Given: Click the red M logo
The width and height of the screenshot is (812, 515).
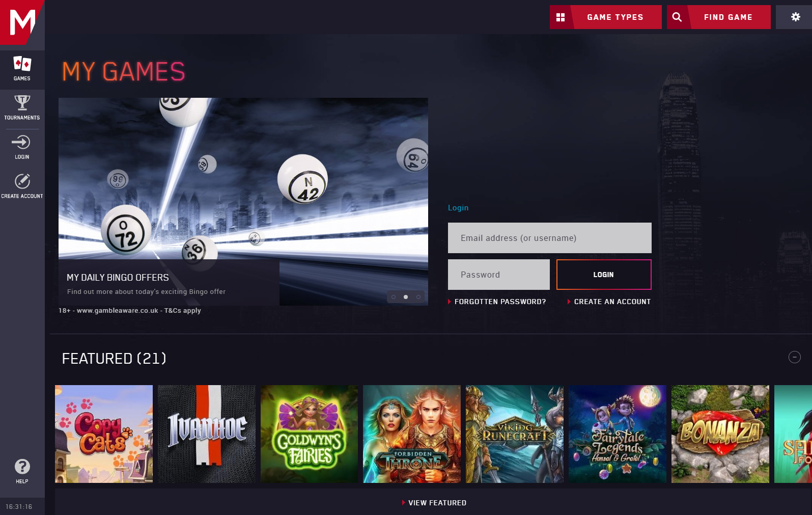Looking at the screenshot, I should pyautogui.click(x=22, y=22).
